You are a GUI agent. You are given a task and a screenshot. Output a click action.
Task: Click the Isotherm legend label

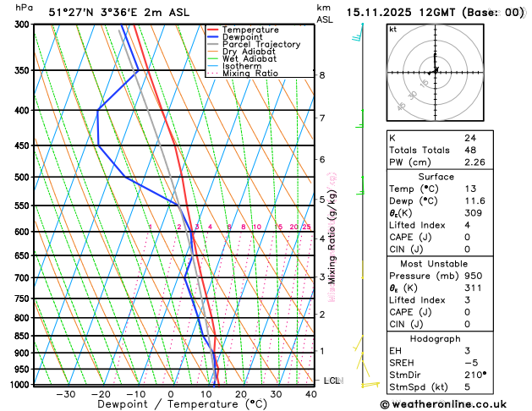[242, 66]
